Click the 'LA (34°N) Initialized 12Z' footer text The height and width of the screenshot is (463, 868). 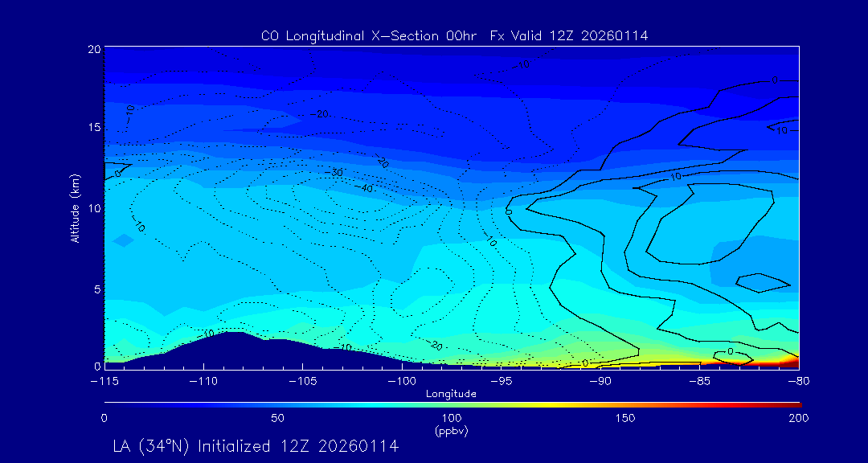[x=256, y=445]
